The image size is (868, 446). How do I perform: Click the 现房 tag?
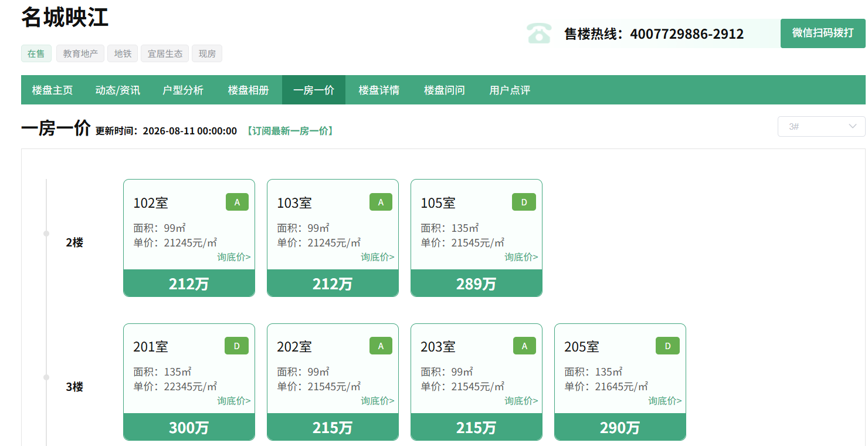click(207, 53)
